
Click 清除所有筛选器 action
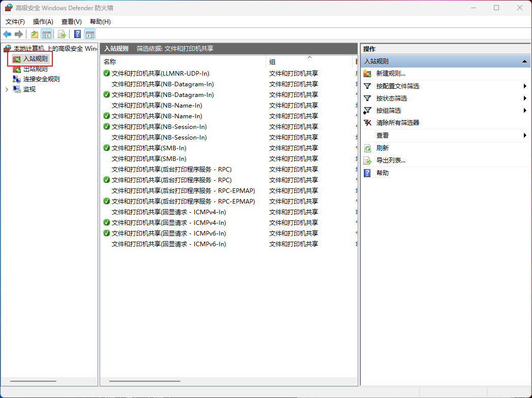click(398, 123)
